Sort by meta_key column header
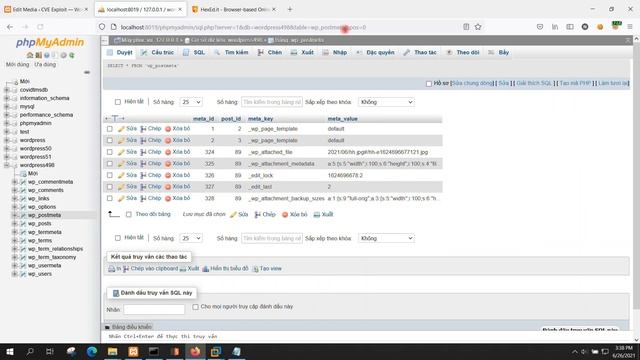The height and width of the screenshot is (360, 640). point(260,119)
